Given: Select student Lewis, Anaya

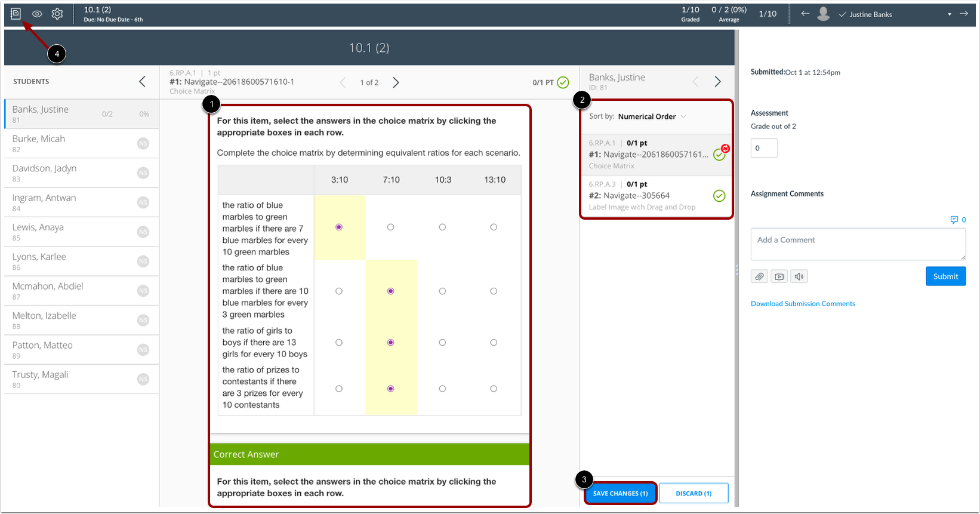Looking at the screenshot, I should point(82,232).
